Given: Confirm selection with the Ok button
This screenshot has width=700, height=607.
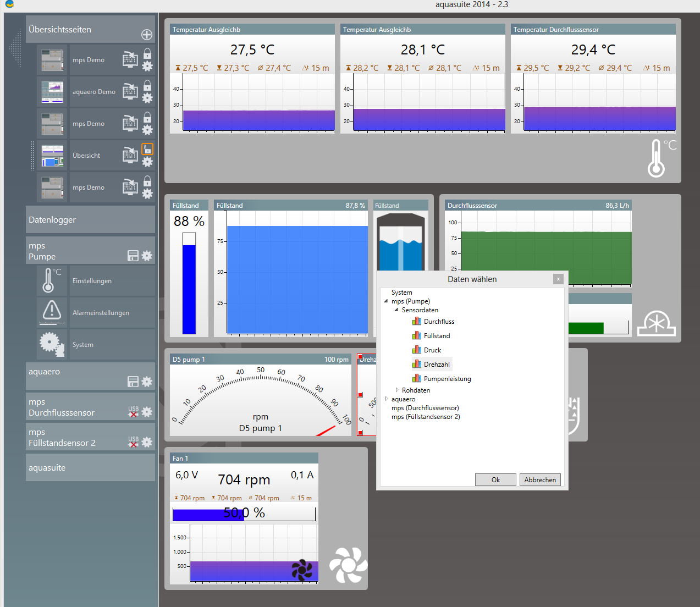Looking at the screenshot, I should point(495,480).
